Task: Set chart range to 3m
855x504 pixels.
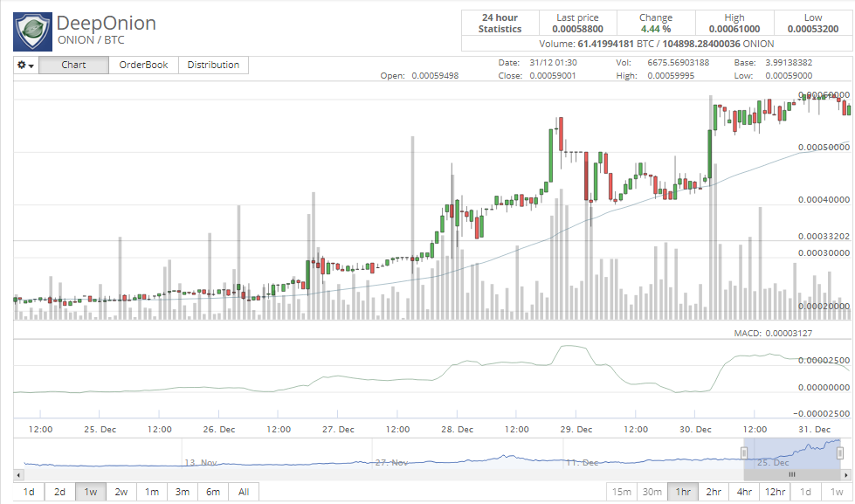Action: click(183, 492)
